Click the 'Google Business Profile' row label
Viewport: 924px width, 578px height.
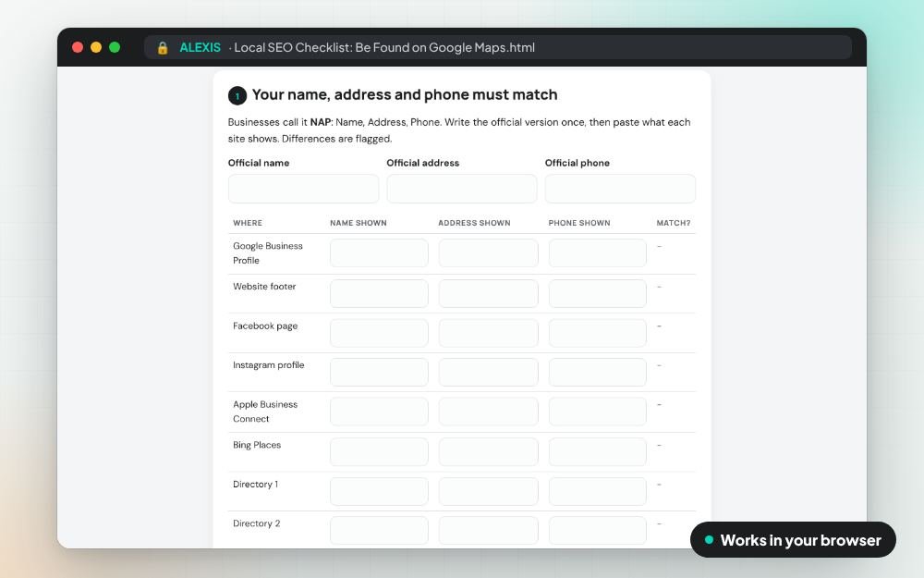click(x=268, y=253)
